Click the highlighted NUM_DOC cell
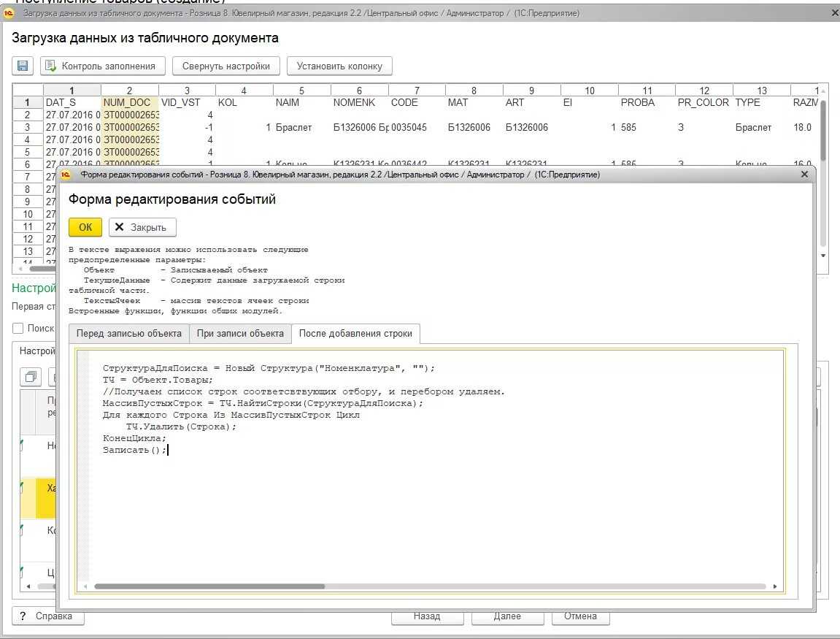This screenshot has height=639, width=840. [x=130, y=102]
